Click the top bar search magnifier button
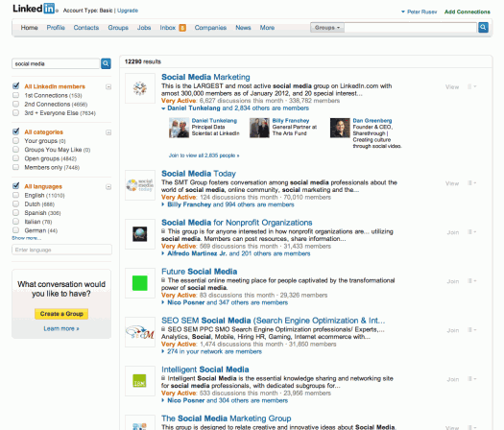504x430 pixels. tap(483, 27)
